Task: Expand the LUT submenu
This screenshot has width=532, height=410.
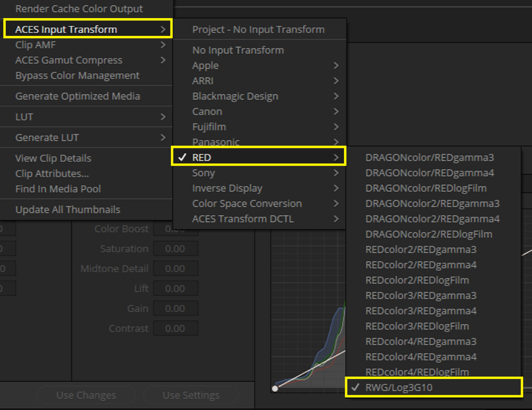Action: pos(87,117)
